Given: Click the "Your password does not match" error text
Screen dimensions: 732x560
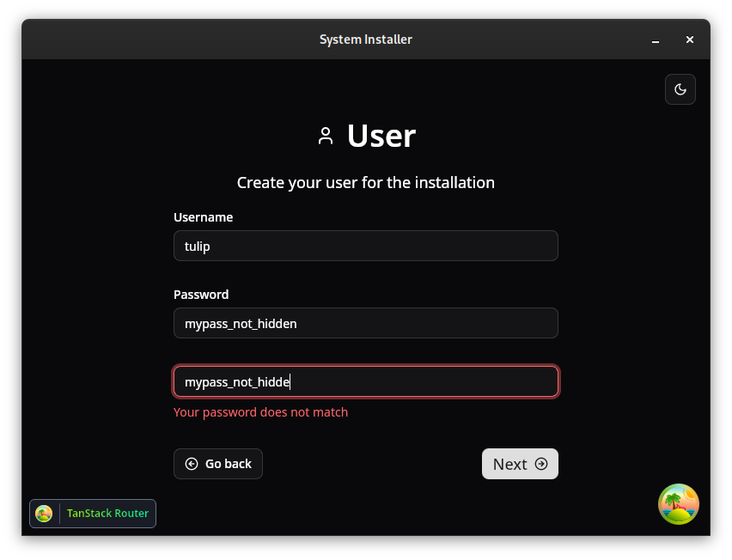Looking at the screenshot, I should (x=260, y=412).
